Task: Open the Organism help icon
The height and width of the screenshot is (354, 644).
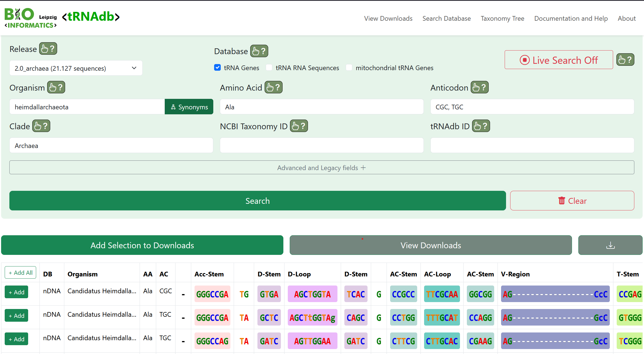Action: [x=56, y=88]
